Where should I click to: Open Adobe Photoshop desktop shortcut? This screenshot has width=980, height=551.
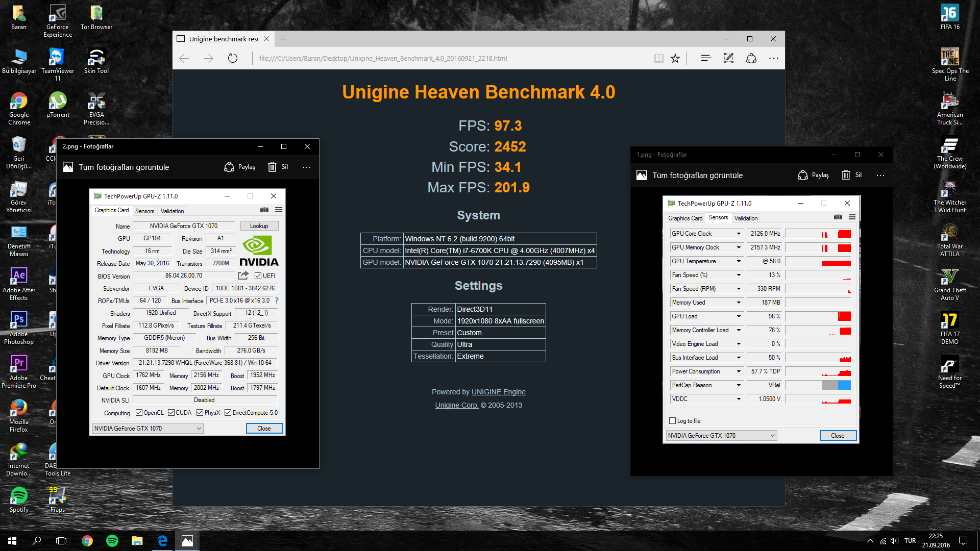[19, 328]
